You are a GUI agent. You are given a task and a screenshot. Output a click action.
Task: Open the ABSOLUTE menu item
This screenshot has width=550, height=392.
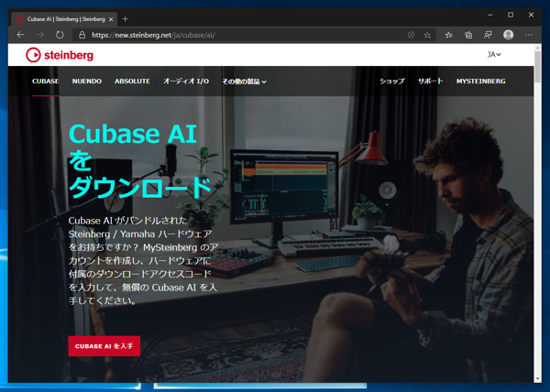pos(132,82)
